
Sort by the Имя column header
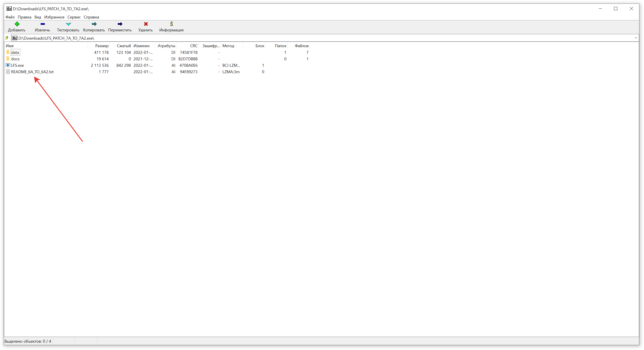pyautogui.click(x=10, y=46)
